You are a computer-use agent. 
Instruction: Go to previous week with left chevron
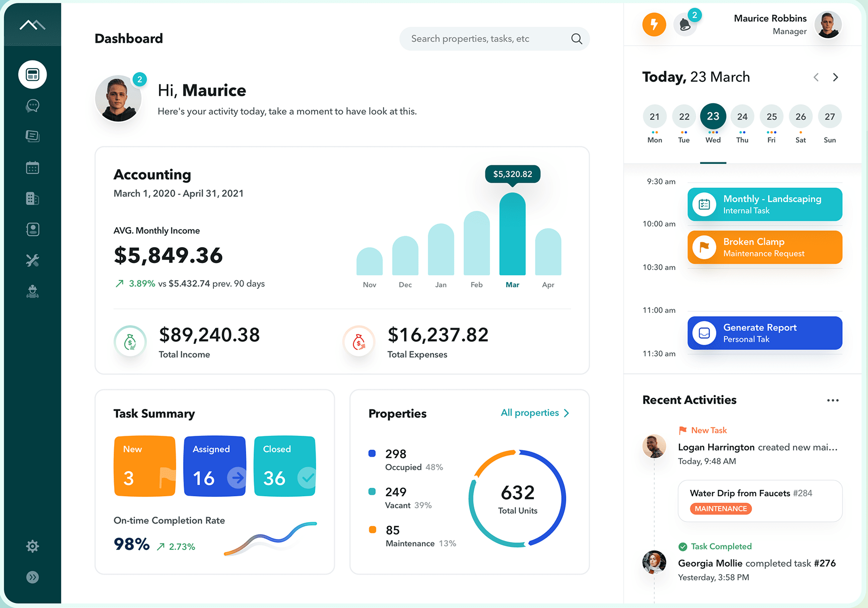(x=816, y=77)
